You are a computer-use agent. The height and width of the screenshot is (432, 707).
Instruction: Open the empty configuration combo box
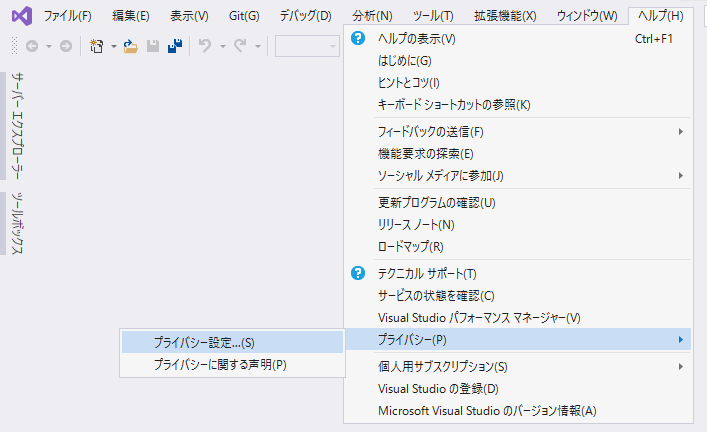306,46
